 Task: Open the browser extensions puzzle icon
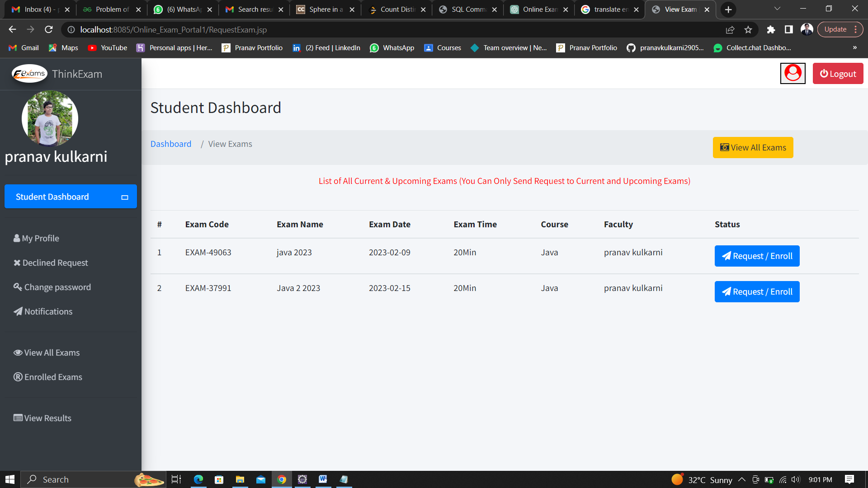pos(771,29)
